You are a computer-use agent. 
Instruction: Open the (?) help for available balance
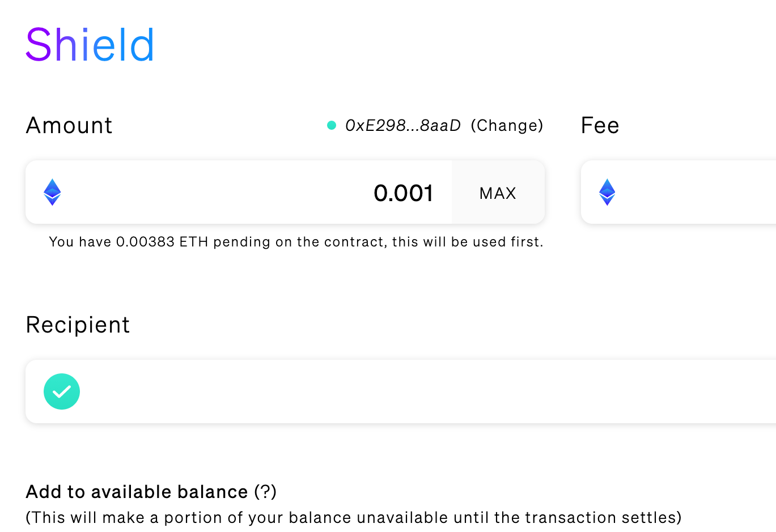[x=265, y=492]
